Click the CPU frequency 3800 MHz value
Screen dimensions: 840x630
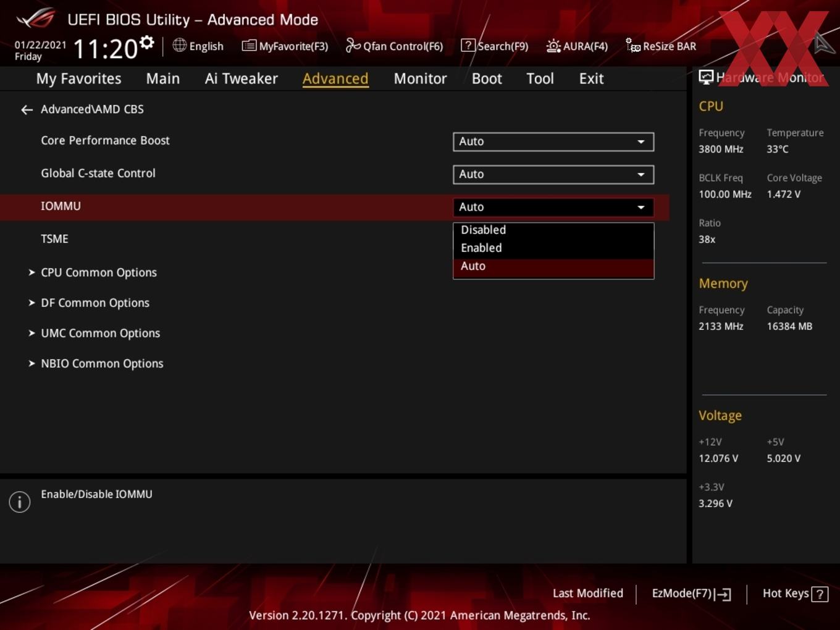[721, 149]
